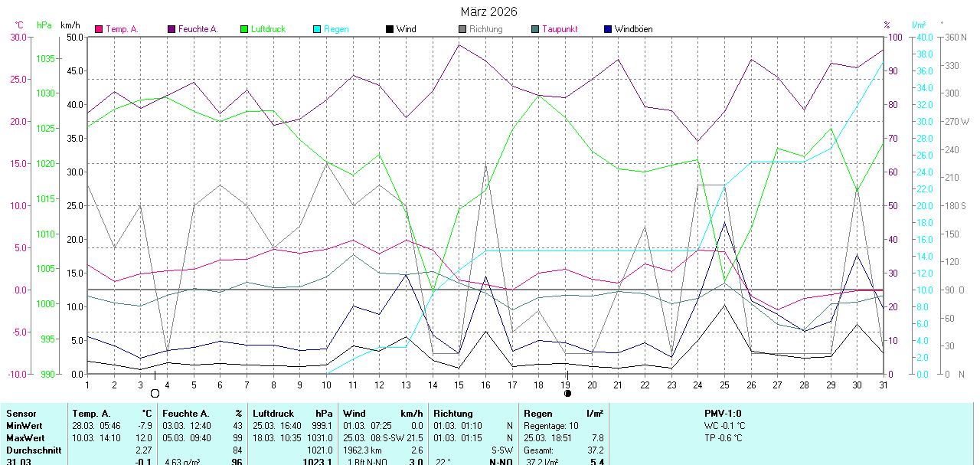This screenshot has width=980, height=465.
Task: Click the hPa axis unit label
Action: tap(44, 25)
